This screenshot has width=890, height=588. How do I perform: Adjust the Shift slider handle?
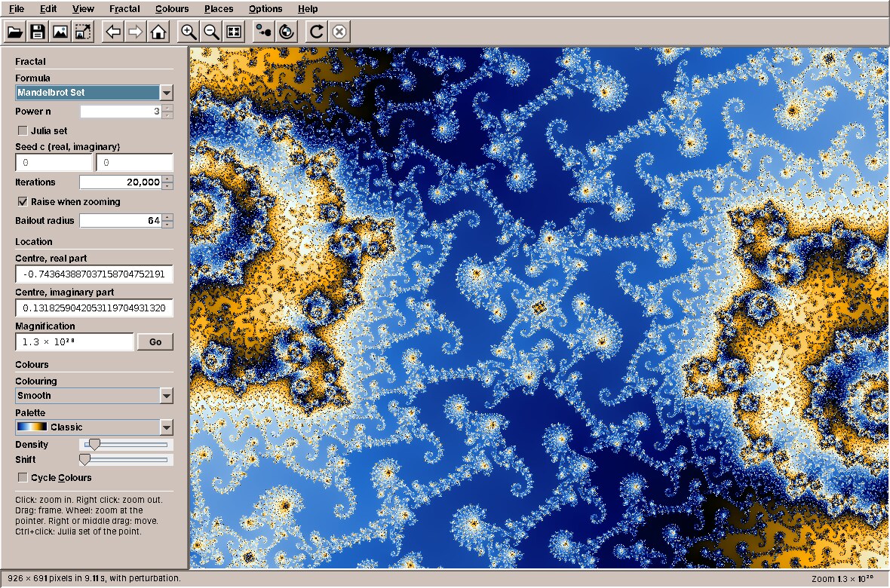coord(84,460)
